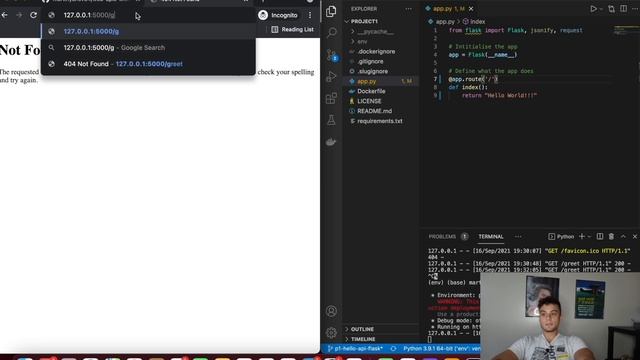Open the panel tabs overflow ellipsis

pyautogui.click(x=518, y=236)
